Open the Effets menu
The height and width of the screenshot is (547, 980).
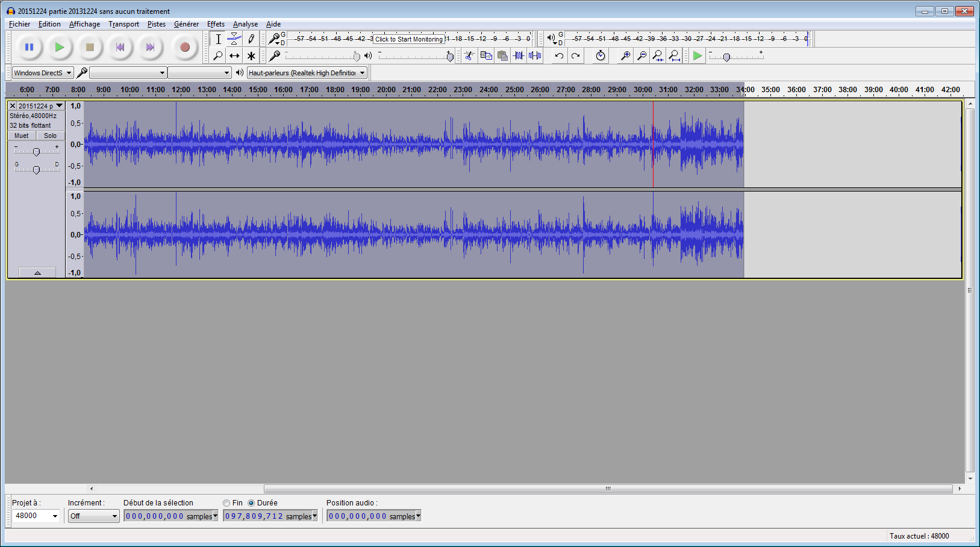click(x=216, y=24)
